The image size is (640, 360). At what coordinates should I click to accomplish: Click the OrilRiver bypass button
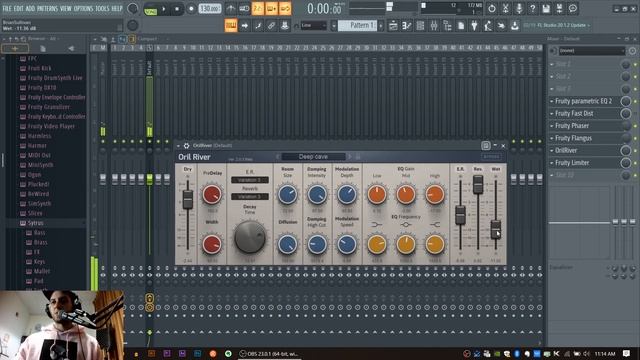[x=491, y=157]
